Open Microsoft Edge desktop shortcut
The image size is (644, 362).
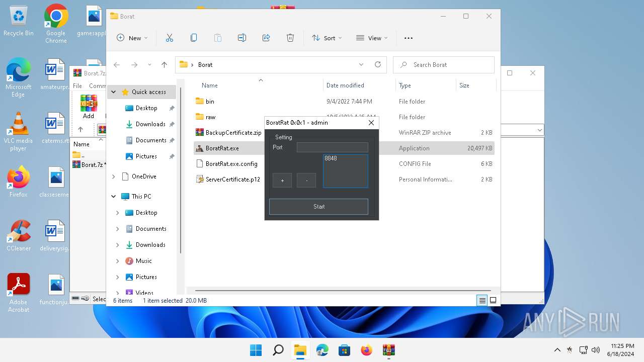tap(19, 78)
